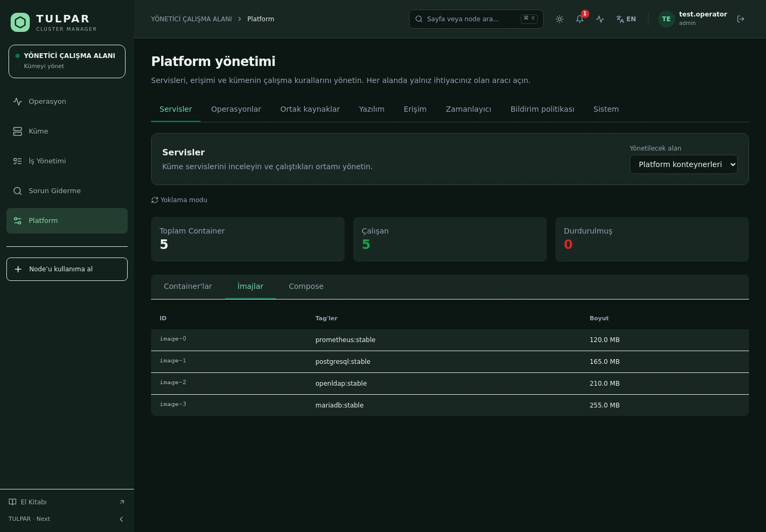Viewport: 766px width, 532px height.
Task: Select Platform in the sidebar
Action: [67, 221]
